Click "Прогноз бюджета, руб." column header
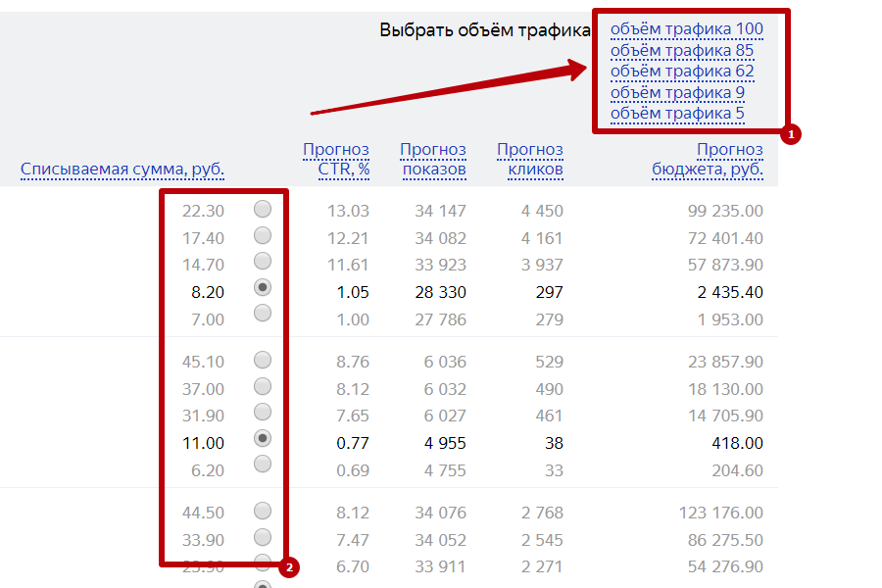The height and width of the screenshot is (588, 882). 708,160
